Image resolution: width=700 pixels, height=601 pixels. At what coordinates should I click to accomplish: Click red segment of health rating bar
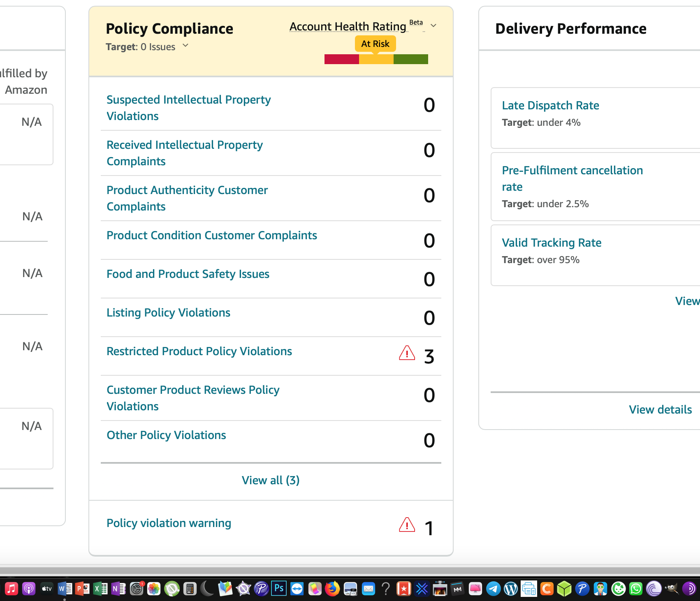(x=342, y=59)
